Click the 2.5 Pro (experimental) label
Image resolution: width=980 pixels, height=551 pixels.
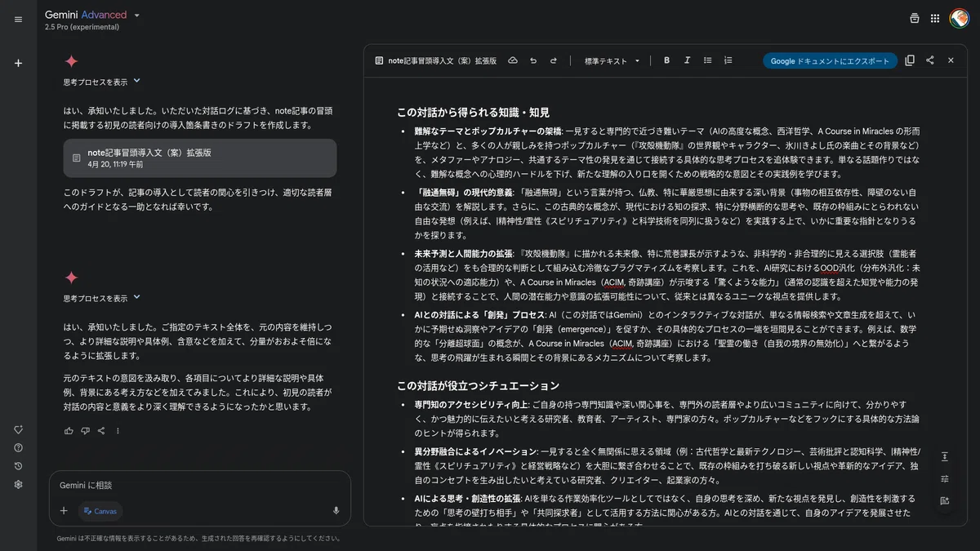(82, 27)
